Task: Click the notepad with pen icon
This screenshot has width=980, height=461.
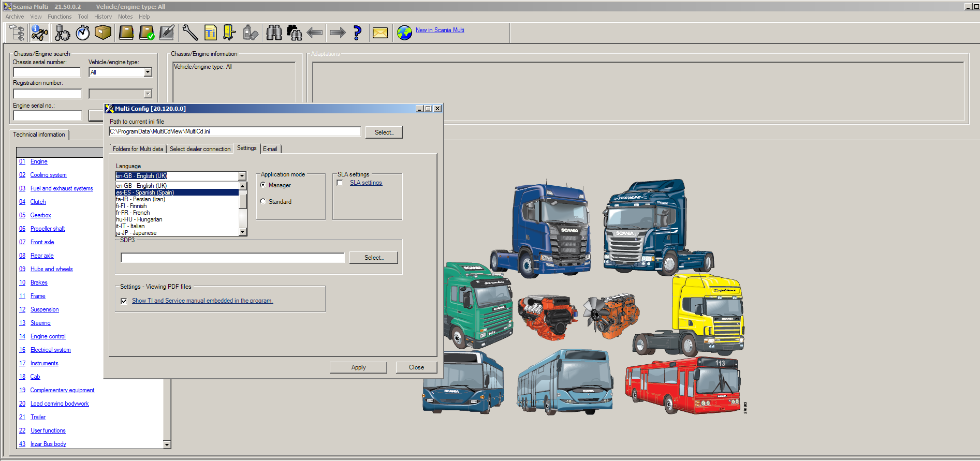Action: [x=167, y=33]
